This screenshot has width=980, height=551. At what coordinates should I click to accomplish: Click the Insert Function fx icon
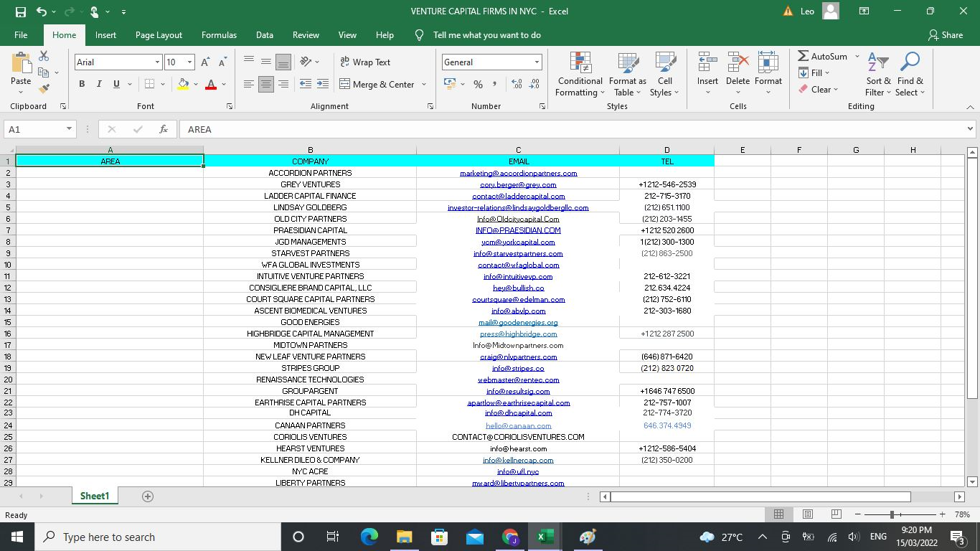(164, 129)
